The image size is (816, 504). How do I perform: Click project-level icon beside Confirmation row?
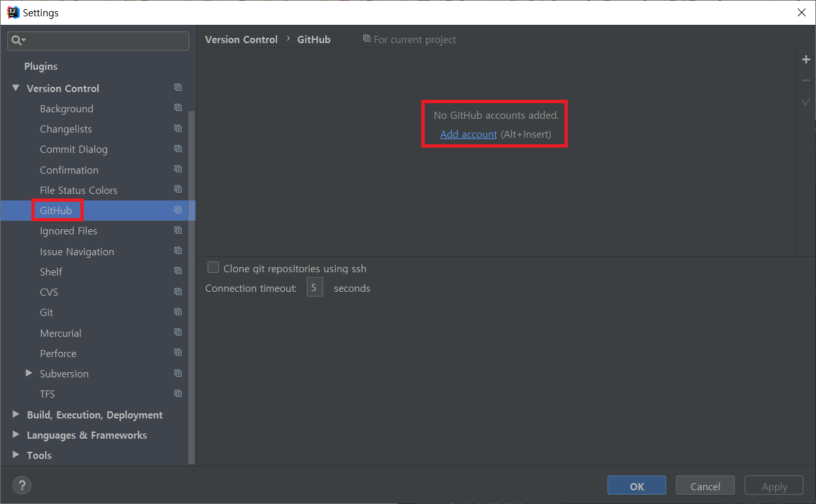pos(178,169)
